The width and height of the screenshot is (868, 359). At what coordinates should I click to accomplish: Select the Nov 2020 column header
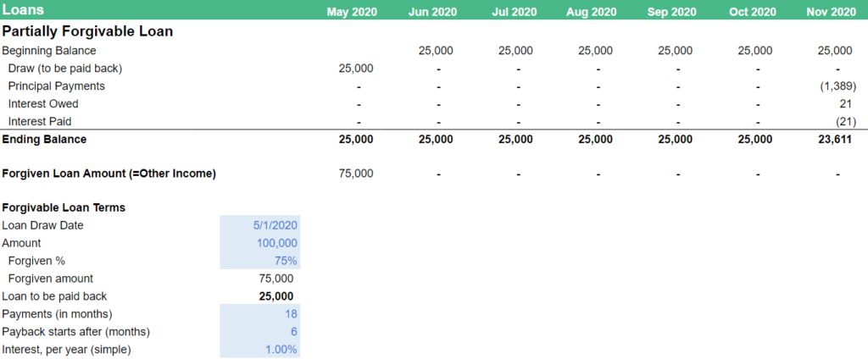[831, 12]
